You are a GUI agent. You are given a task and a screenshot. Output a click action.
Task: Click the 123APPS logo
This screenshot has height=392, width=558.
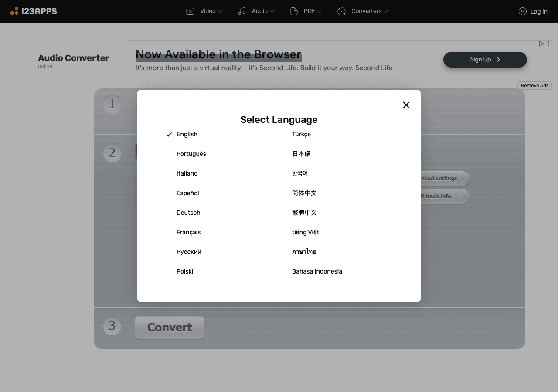pyautogui.click(x=34, y=11)
